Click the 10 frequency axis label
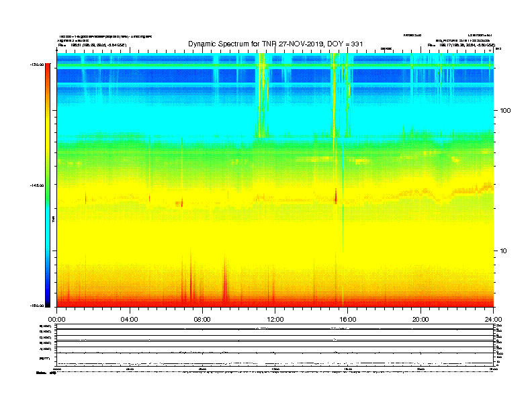532x411 pixels. tap(504, 251)
